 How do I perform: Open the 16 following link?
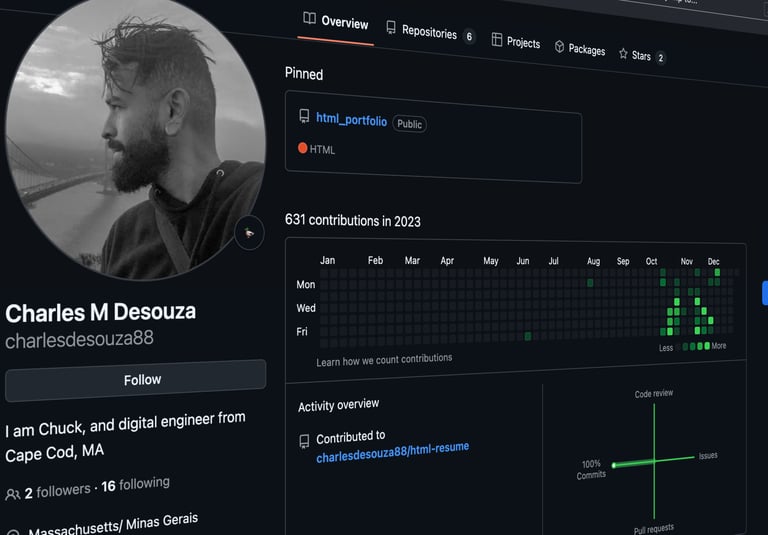click(136, 485)
